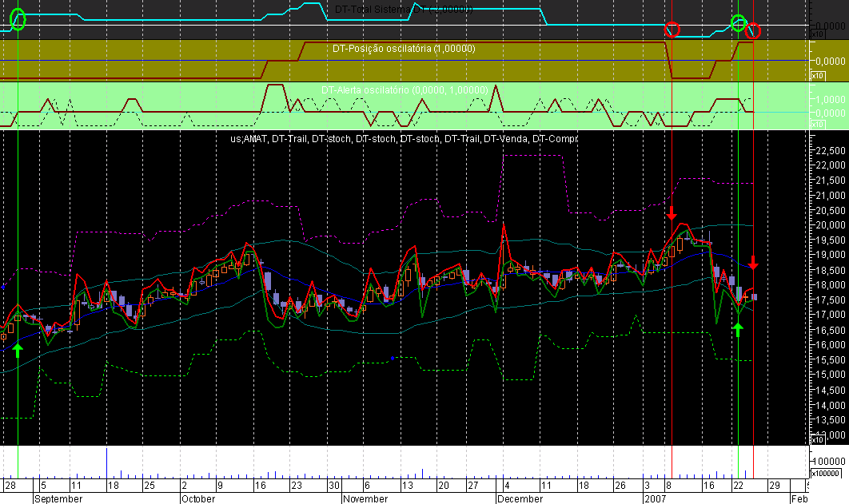Click the x10 scale marker of DT-Posição oscilatória panel
This screenshot has width=849, height=504.
[x=818, y=76]
